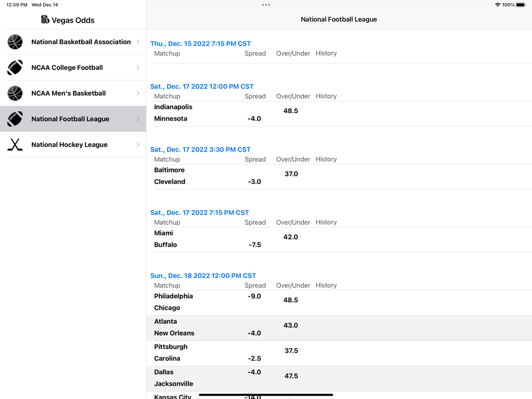Click New Orleans' -4.0 spread value

pos(254,333)
